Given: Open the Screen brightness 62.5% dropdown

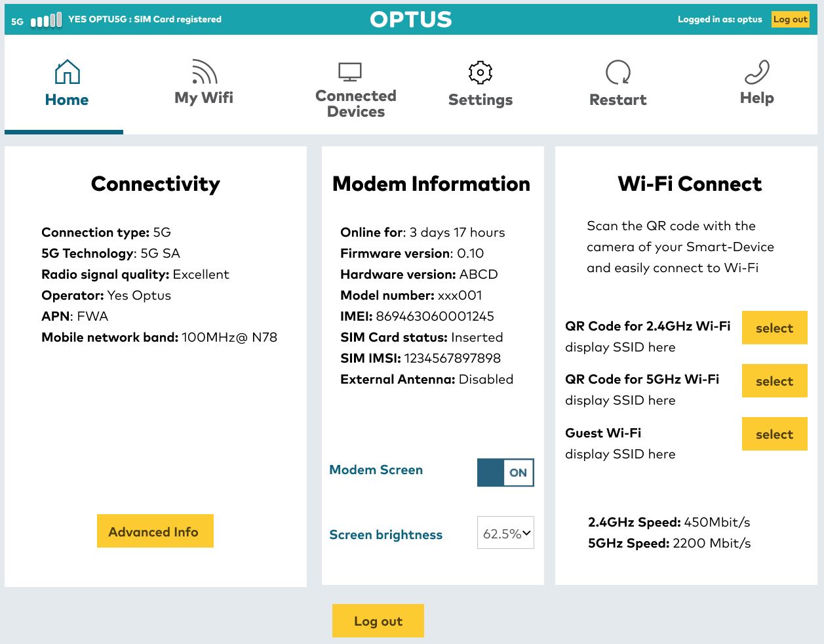Looking at the screenshot, I should (505, 533).
